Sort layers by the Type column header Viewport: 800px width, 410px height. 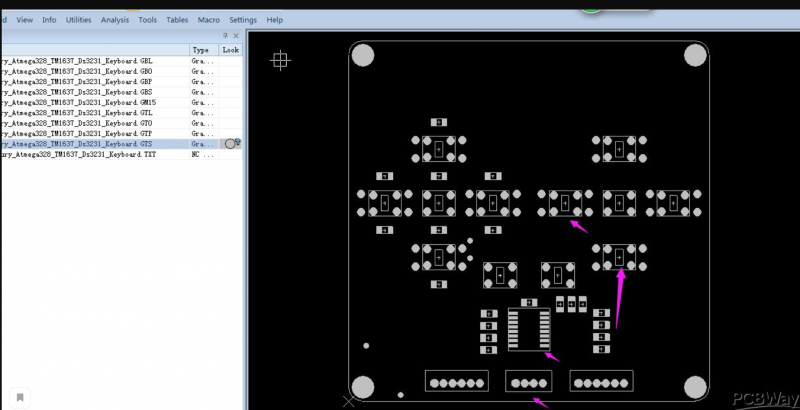click(204, 50)
